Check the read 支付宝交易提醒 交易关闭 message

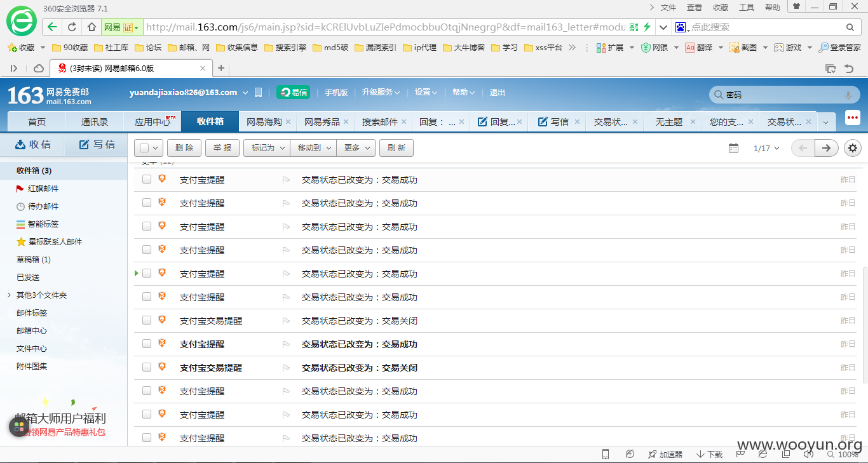click(x=147, y=320)
